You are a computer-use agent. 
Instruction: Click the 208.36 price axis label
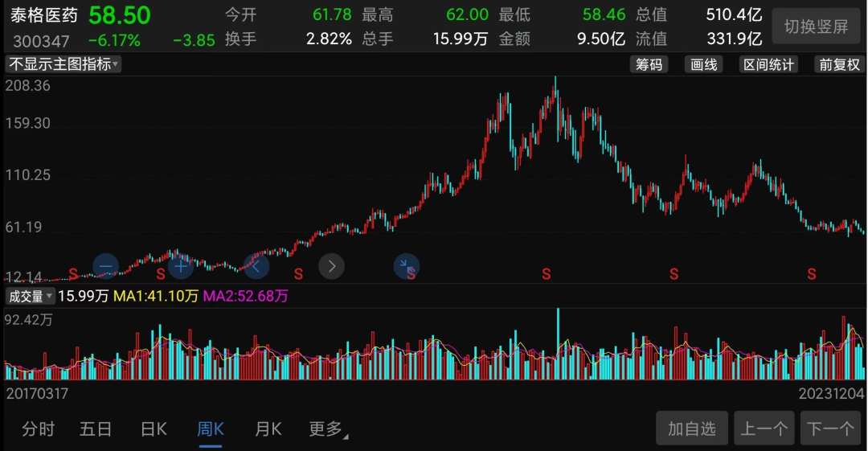pos(27,86)
